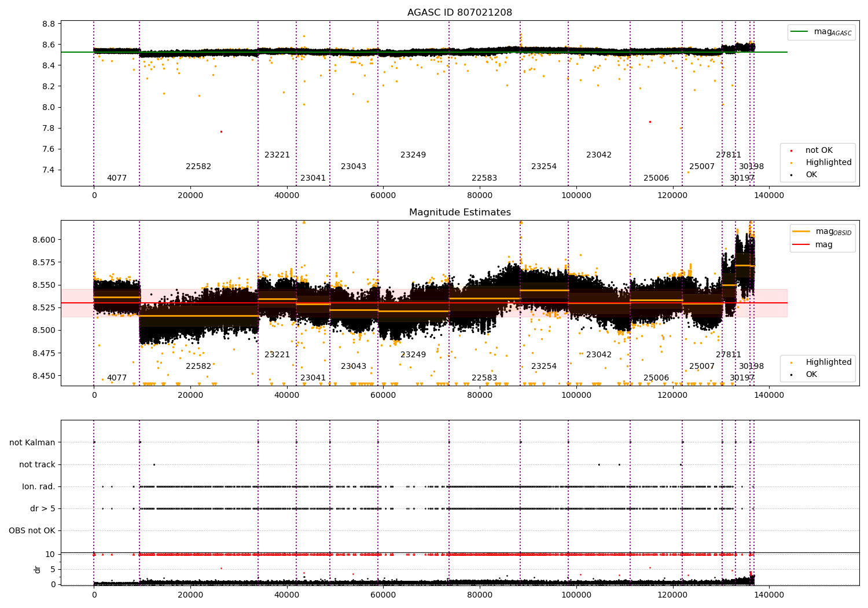Click the 8.575 y-axis tick label
Viewport: 868px width, 608px height.
tap(45, 263)
